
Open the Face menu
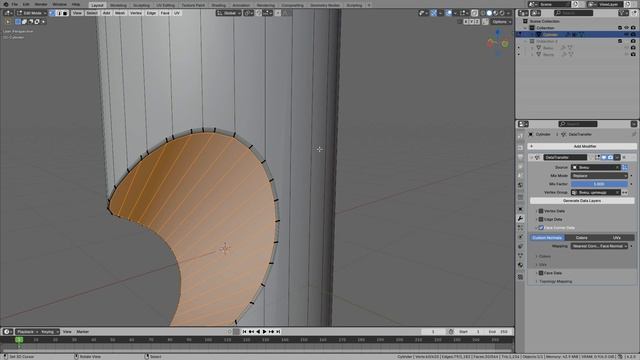coord(164,13)
